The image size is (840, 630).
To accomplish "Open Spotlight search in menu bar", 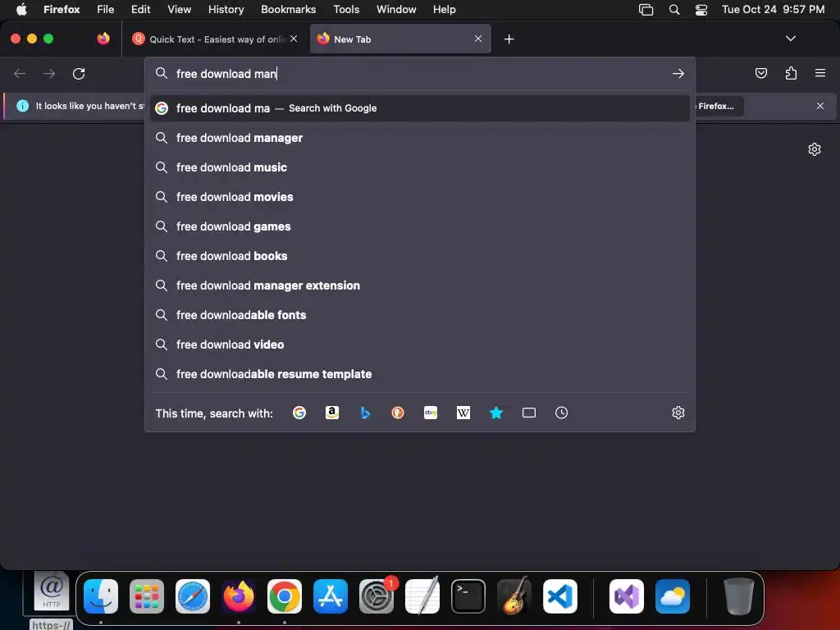I will click(674, 10).
